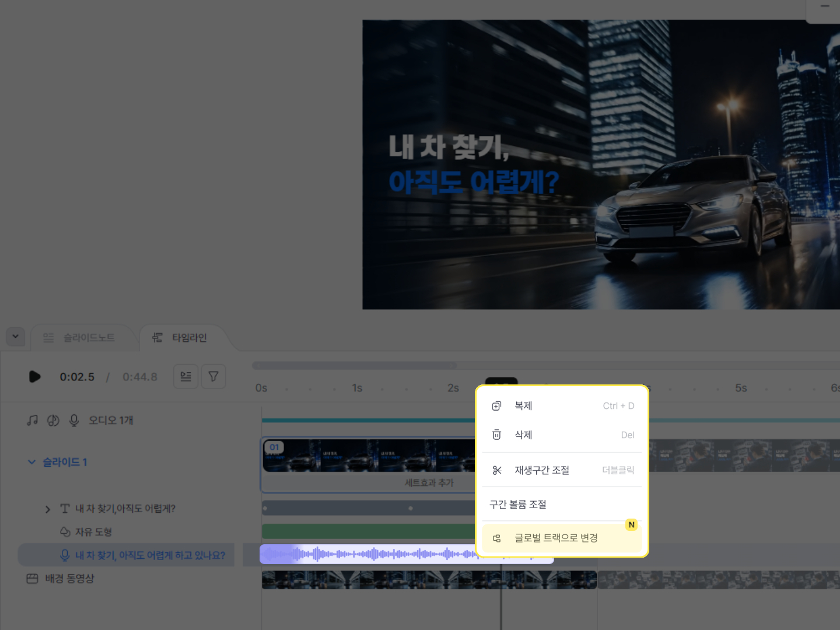840x630 pixels.
Task: Click the 오디오 1개 label
Action: (x=111, y=421)
